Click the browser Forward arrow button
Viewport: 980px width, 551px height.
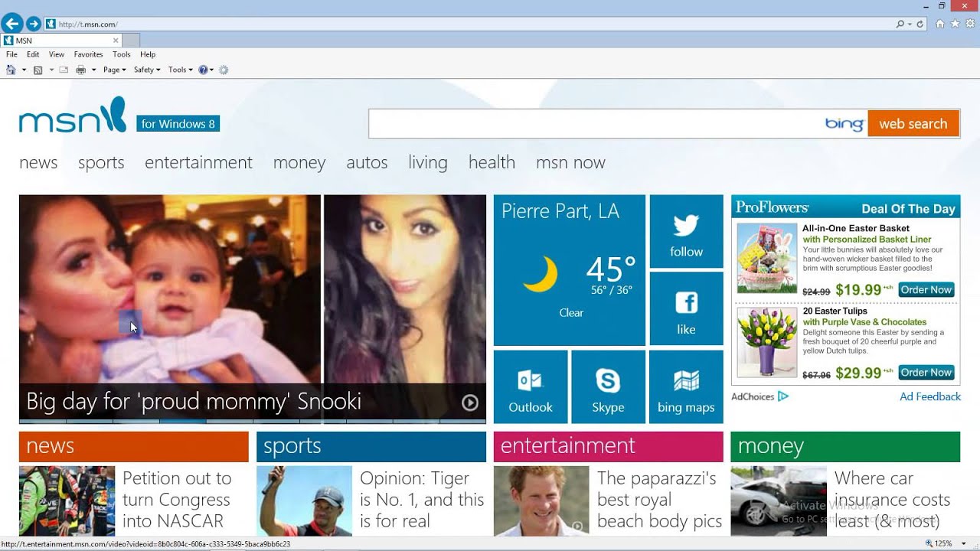(x=34, y=24)
